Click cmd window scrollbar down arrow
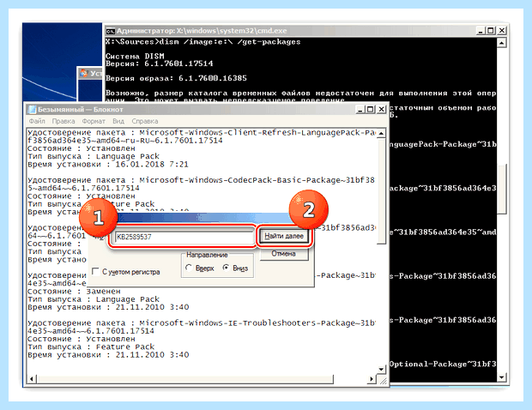The image size is (532, 410). point(501,377)
